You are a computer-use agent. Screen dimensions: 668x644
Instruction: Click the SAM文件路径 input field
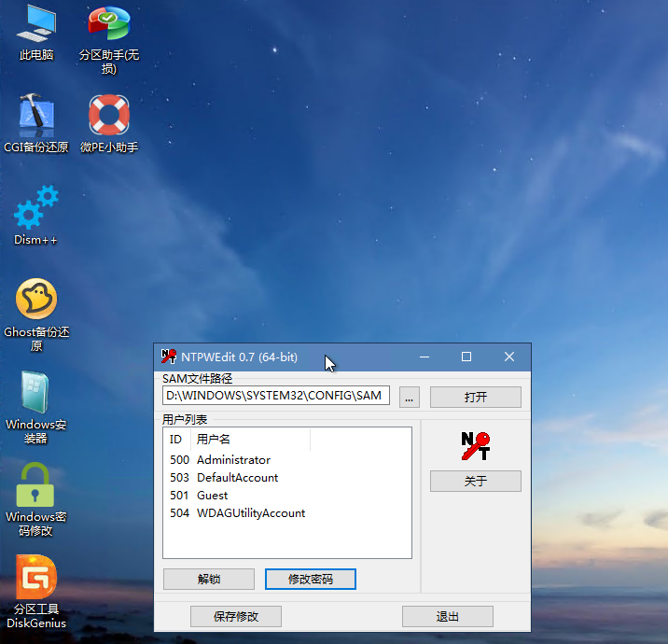[x=275, y=396]
